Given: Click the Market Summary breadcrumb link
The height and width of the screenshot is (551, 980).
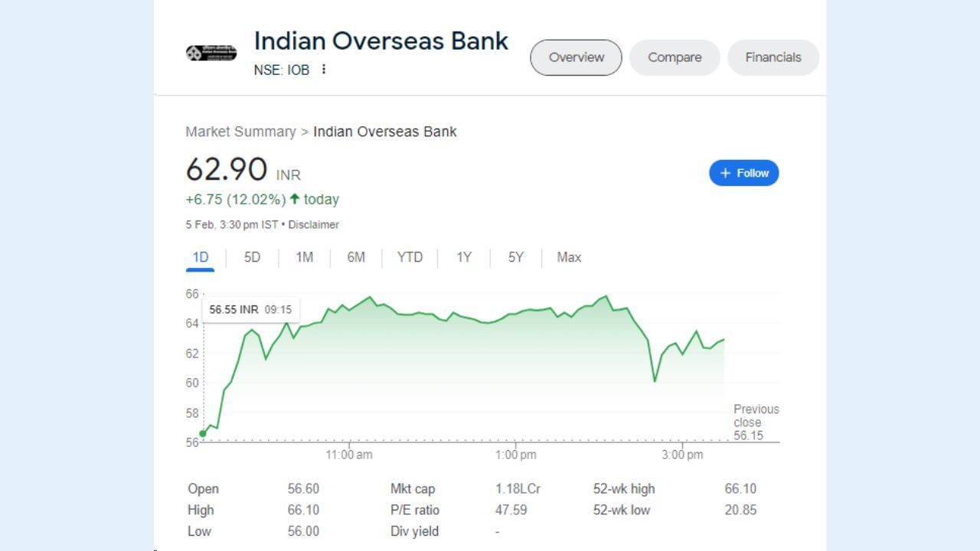Looking at the screenshot, I should pyautogui.click(x=240, y=132).
